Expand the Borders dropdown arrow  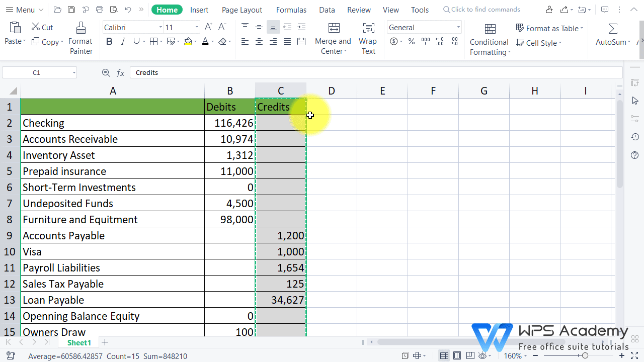161,42
